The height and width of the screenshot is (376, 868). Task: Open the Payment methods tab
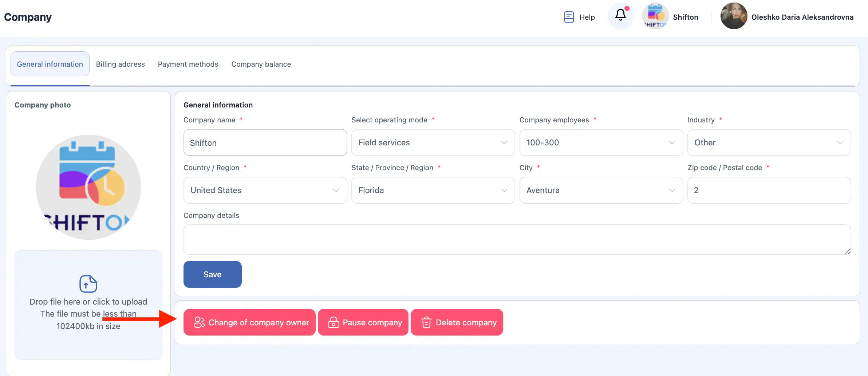(x=188, y=64)
